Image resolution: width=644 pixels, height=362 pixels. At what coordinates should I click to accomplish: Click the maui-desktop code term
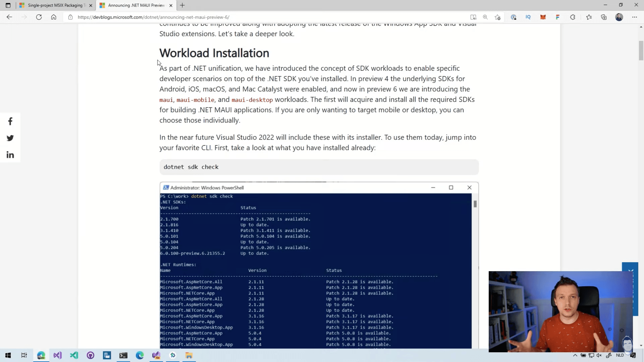click(252, 100)
